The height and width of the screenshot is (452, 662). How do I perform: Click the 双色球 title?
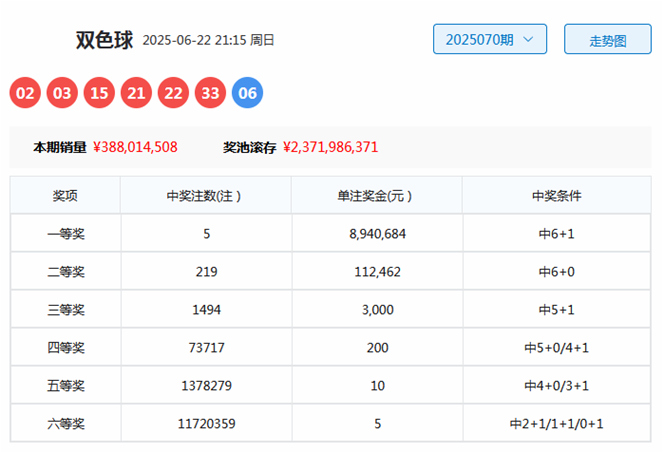104,40
